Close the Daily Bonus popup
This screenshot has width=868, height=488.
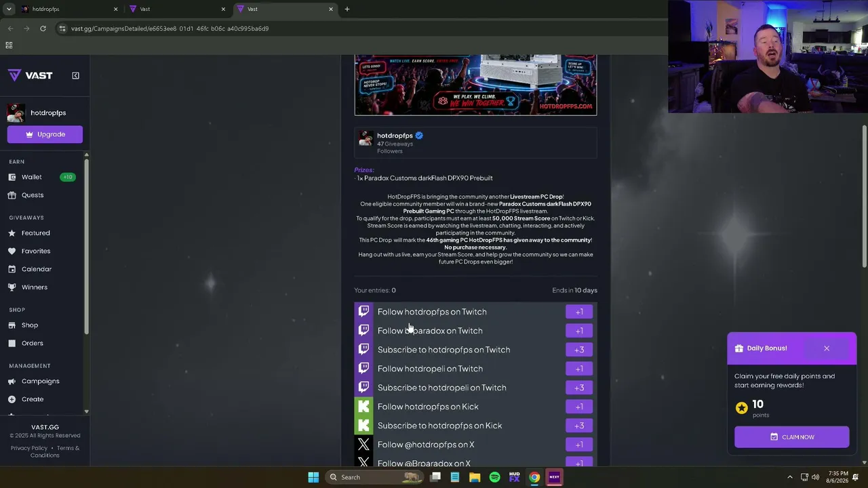click(827, 348)
